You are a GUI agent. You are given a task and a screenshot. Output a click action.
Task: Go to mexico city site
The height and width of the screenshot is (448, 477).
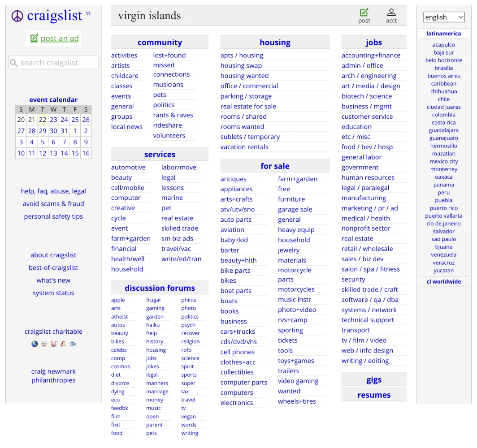point(443,161)
